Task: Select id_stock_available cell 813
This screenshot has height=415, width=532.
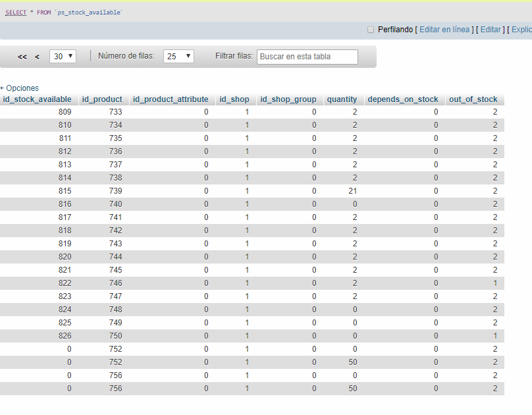Action: coord(65,165)
